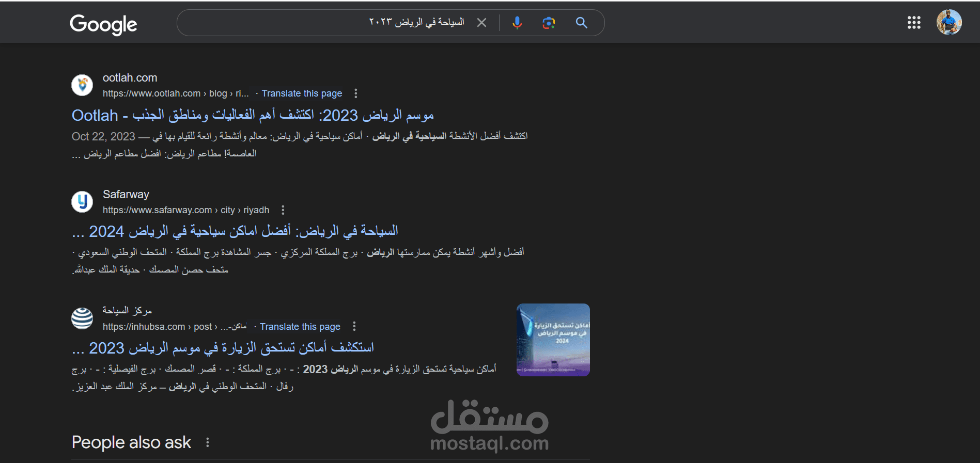The width and height of the screenshot is (980, 463).
Task: Open Google Lens image search
Action: [549, 23]
